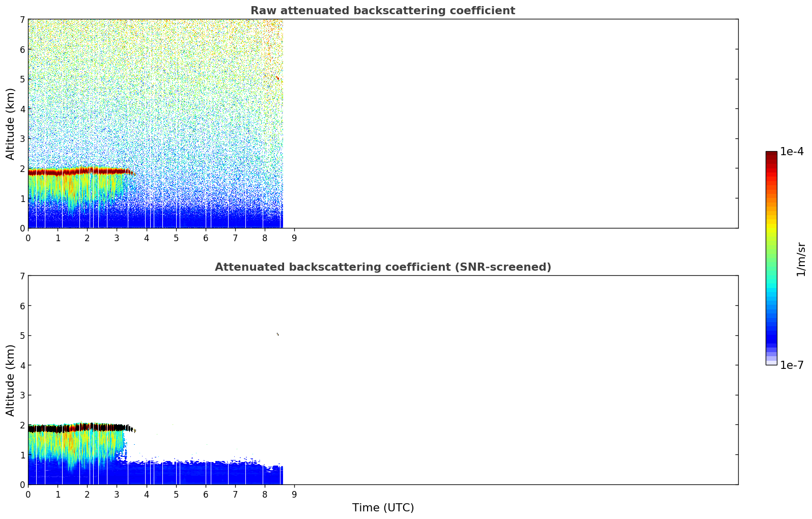Click the 'Attenuated backscattering coefficient (SNR-screened)' title
812x519 pixels.
(x=383, y=267)
